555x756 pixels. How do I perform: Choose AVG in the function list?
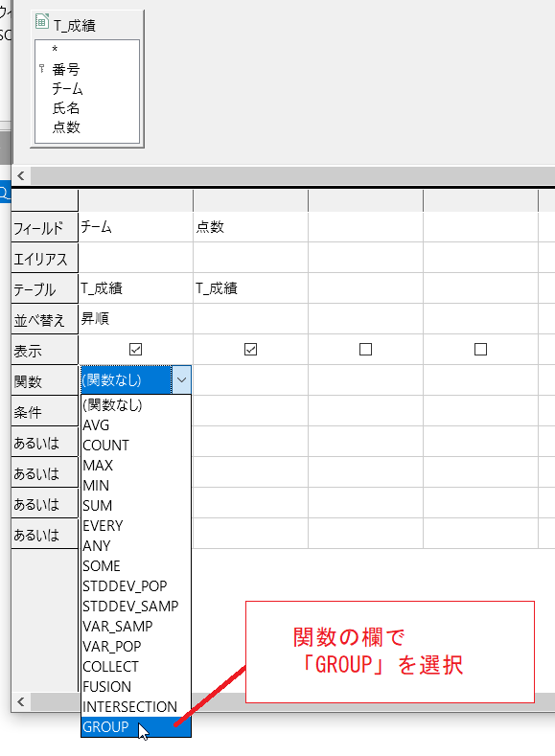click(135, 424)
